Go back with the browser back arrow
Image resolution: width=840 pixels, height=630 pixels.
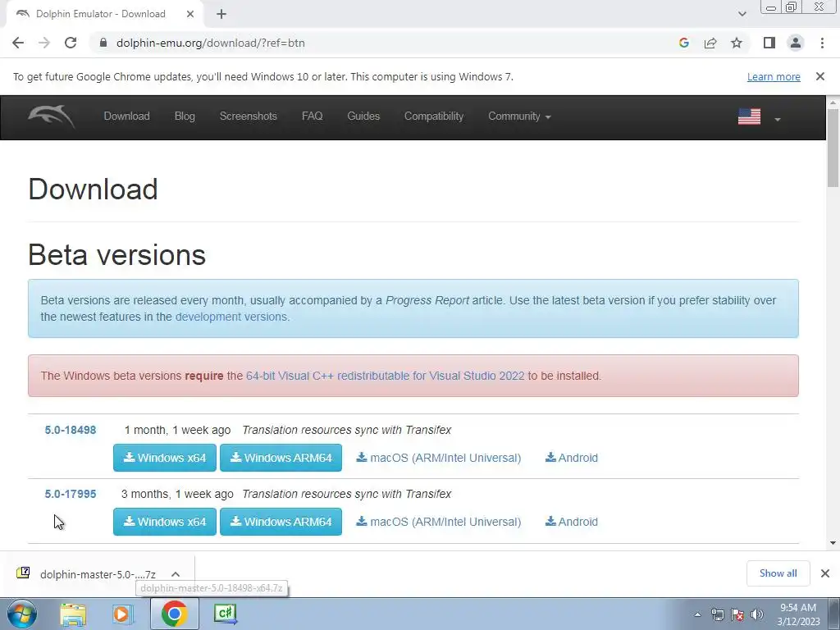pos(18,43)
